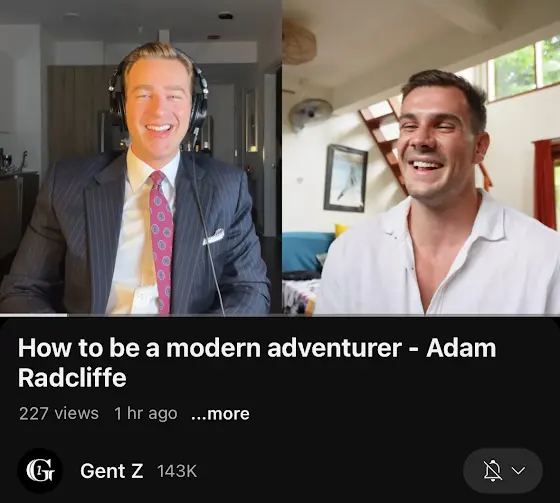Expand the notification options chevron
This screenshot has width=560, height=503.
coord(518,470)
